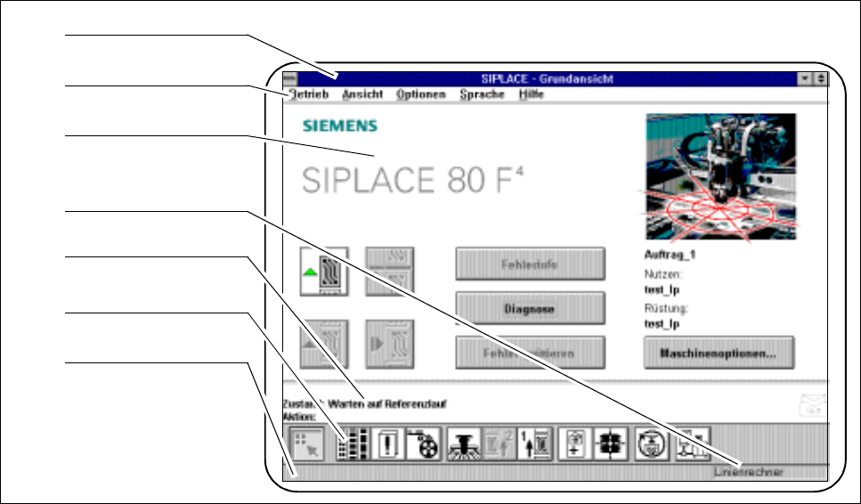Open the Hilfe menu

tap(531, 94)
